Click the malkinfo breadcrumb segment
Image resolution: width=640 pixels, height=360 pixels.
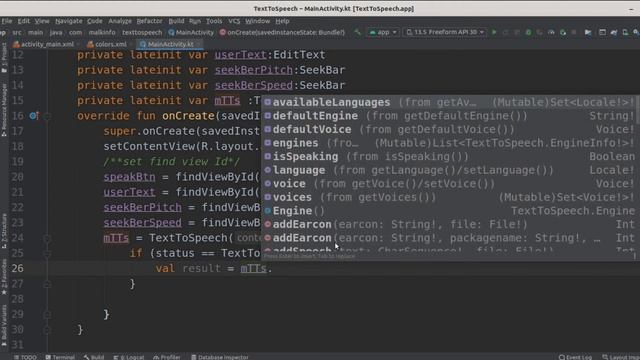click(x=102, y=32)
